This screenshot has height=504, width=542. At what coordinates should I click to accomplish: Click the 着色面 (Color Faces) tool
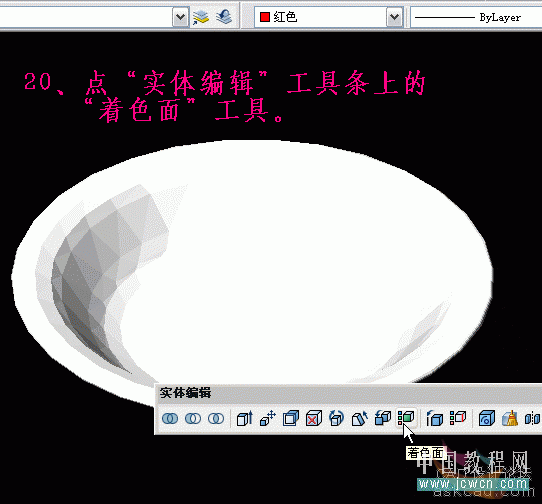406,419
